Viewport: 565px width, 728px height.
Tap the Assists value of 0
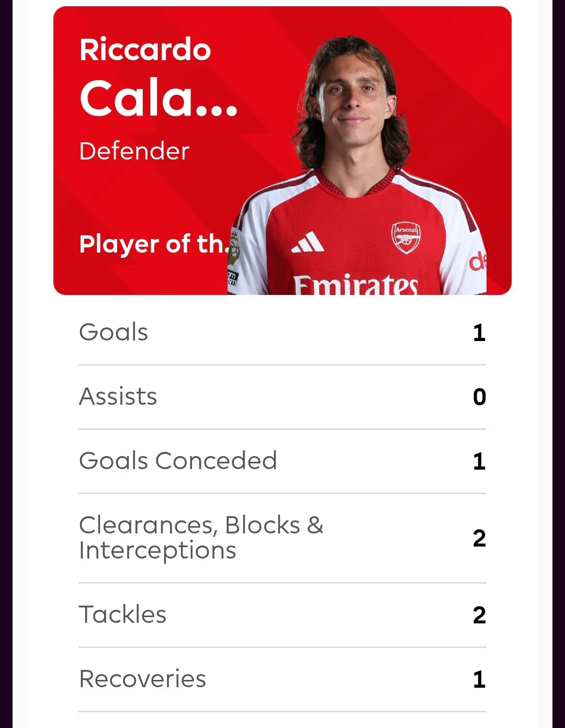(x=479, y=397)
